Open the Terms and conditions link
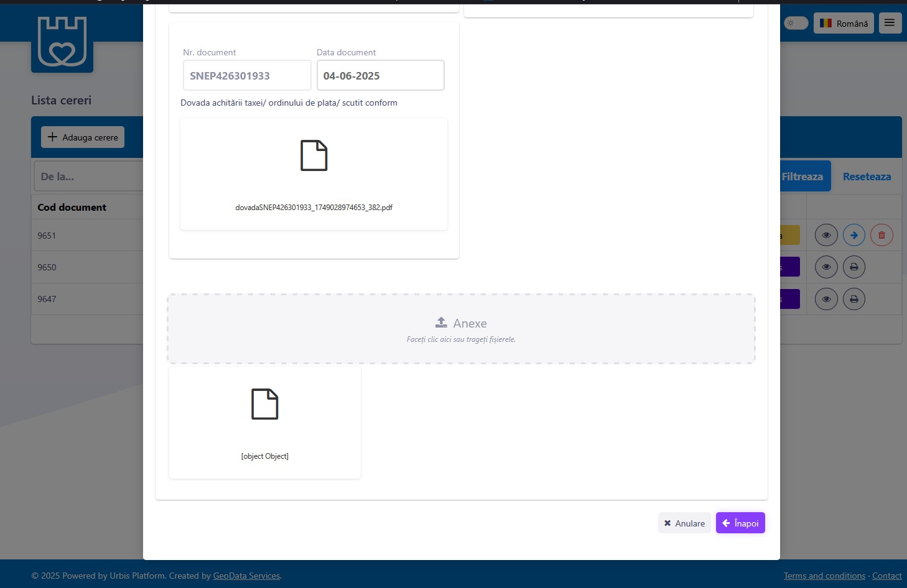Image resolution: width=907 pixels, height=588 pixels. pos(824,576)
